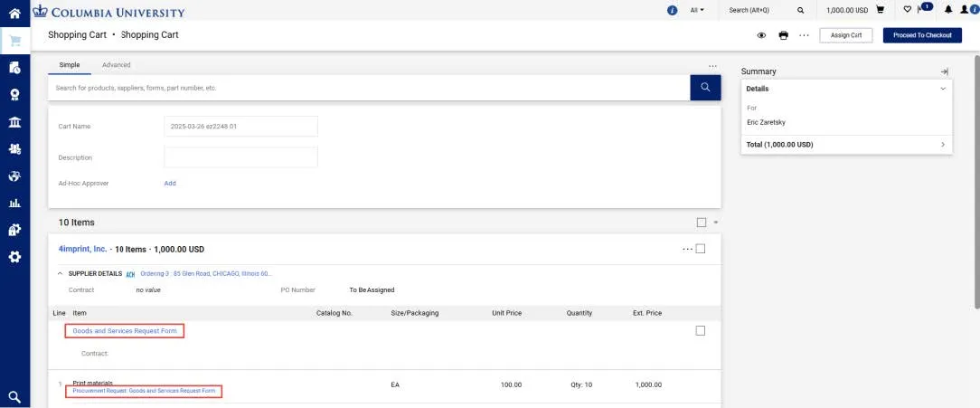Open notifications bell icon

948,9
